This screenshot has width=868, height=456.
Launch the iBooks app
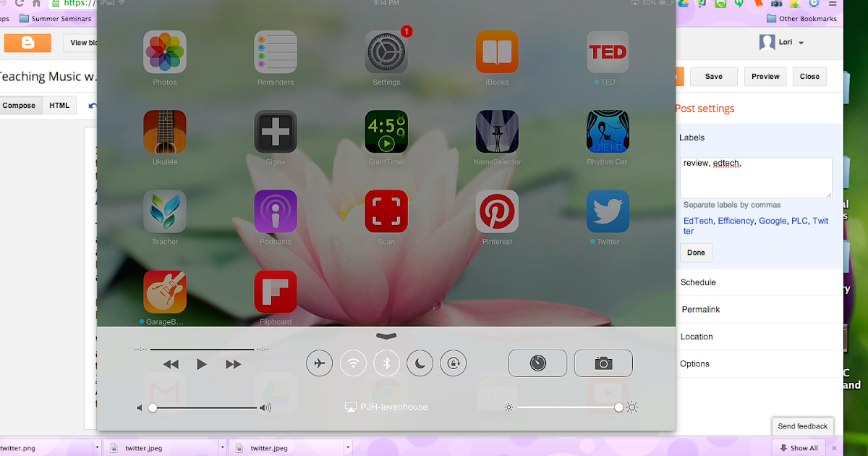coord(497,52)
